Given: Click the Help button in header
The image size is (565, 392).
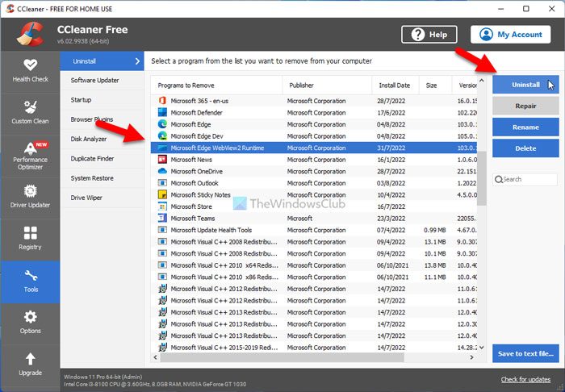Looking at the screenshot, I should tap(429, 35).
